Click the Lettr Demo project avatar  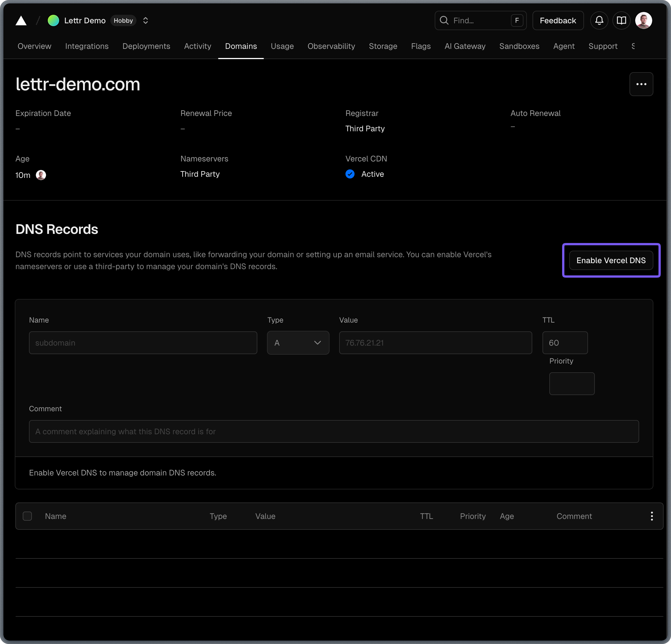point(53,20)
